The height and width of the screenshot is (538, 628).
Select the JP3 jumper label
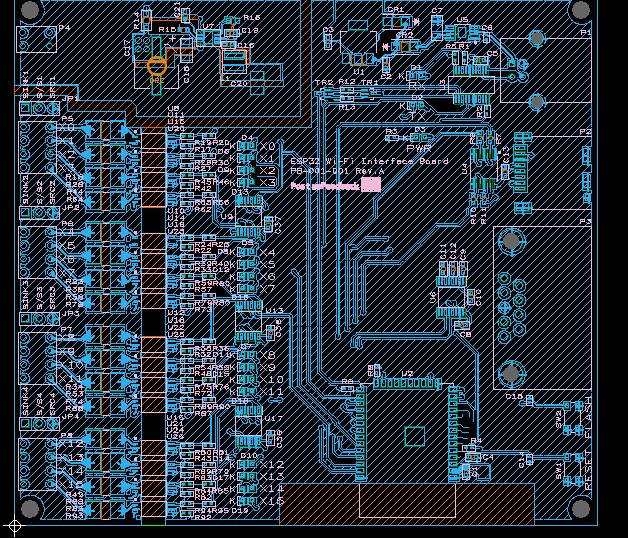tap(71, 313)
